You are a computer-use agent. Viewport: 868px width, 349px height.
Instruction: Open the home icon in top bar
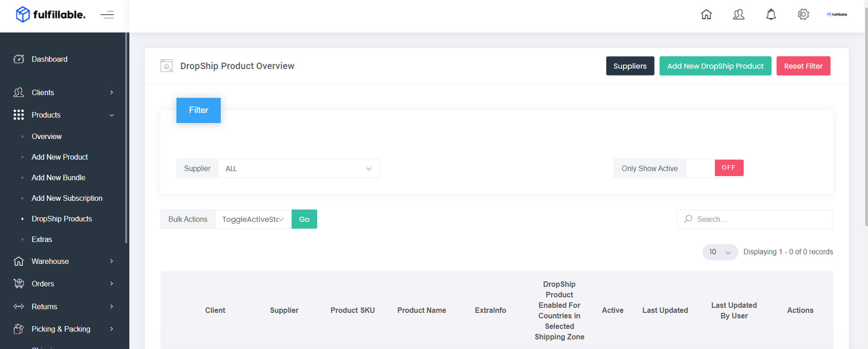coord(706,15)
